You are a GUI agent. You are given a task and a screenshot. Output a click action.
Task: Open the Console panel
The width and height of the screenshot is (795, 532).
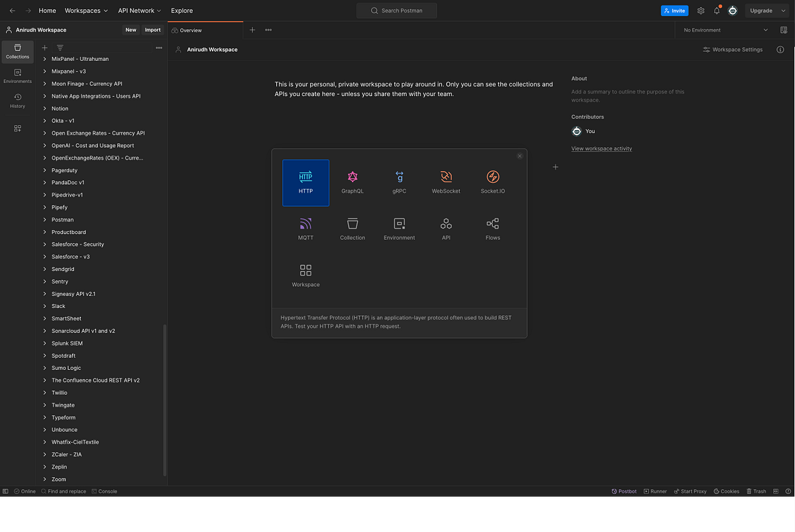tap(104, 491)
